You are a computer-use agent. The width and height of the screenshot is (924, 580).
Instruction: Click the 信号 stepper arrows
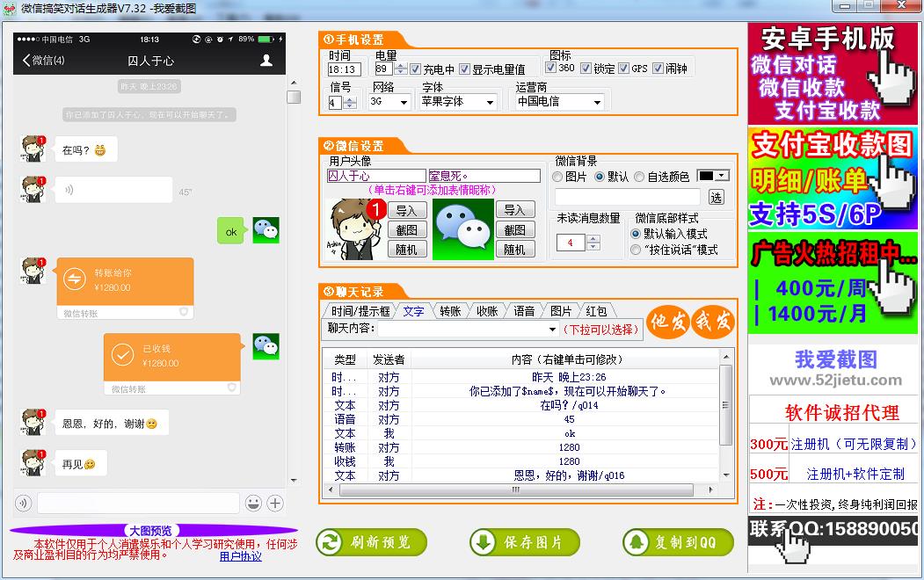click(349, 103)
